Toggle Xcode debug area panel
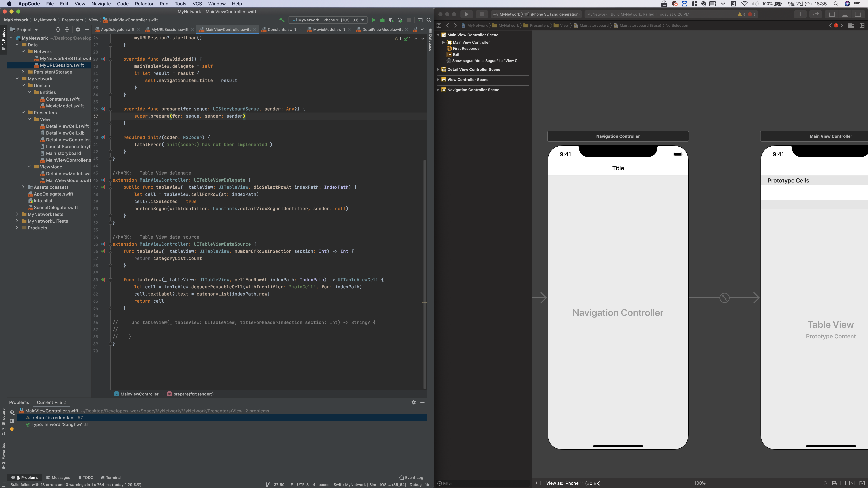 pyautogui.click(x=845, y=14)
